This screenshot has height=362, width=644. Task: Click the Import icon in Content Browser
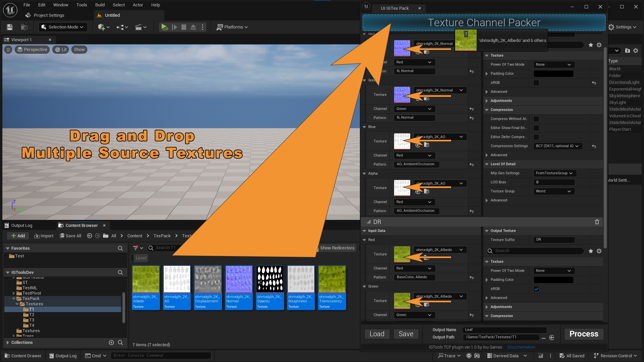(44, 236)
